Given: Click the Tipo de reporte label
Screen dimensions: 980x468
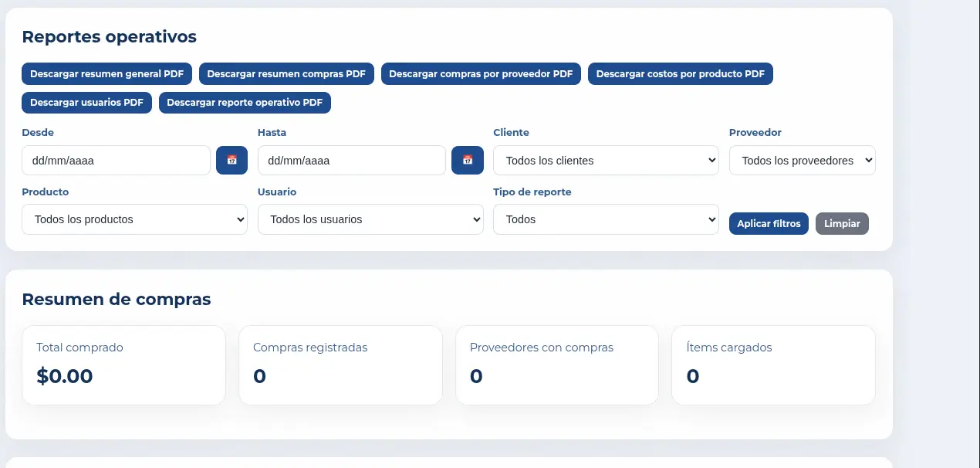Looking at the screenshot, I should point(532,192).
